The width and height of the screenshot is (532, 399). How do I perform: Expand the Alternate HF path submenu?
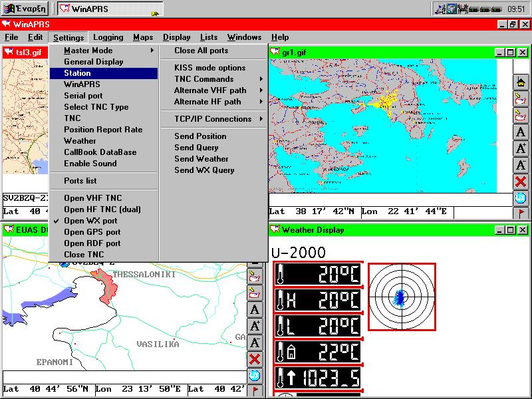click(x=213, y=102)
